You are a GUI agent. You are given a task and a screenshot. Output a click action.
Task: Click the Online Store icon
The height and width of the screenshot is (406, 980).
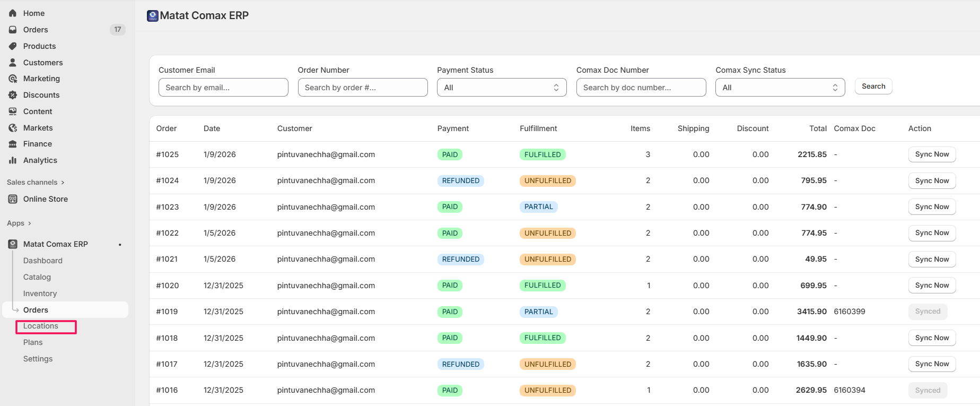pyautogui.click(x=13, y=199)
